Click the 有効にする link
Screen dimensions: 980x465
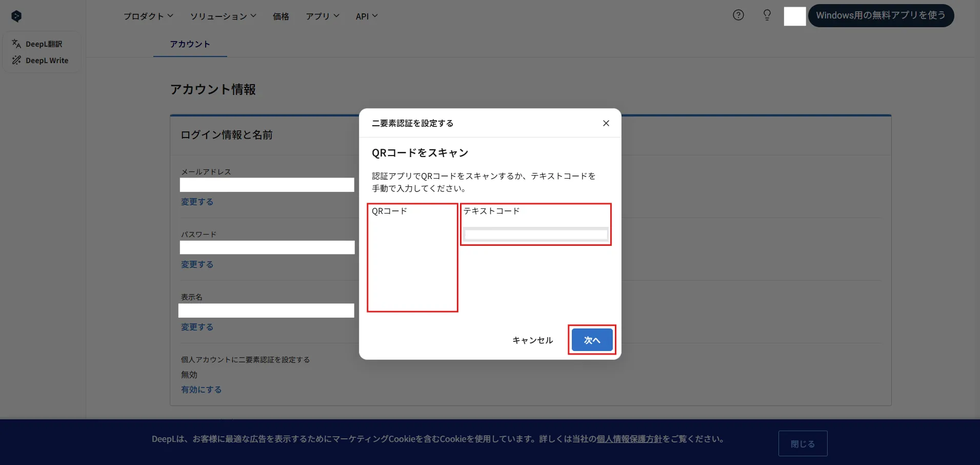tap(201, 390)
